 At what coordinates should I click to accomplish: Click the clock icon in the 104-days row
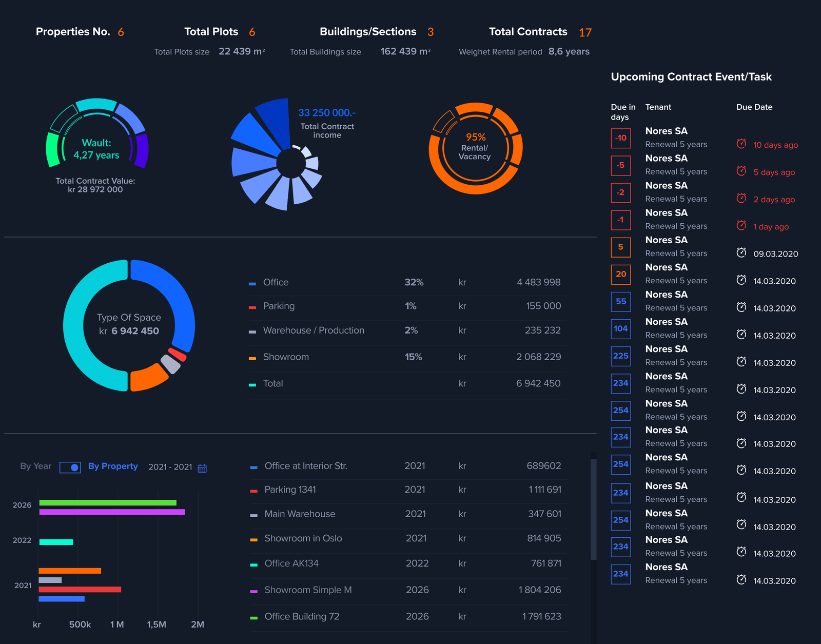click(x=741, y=334)
